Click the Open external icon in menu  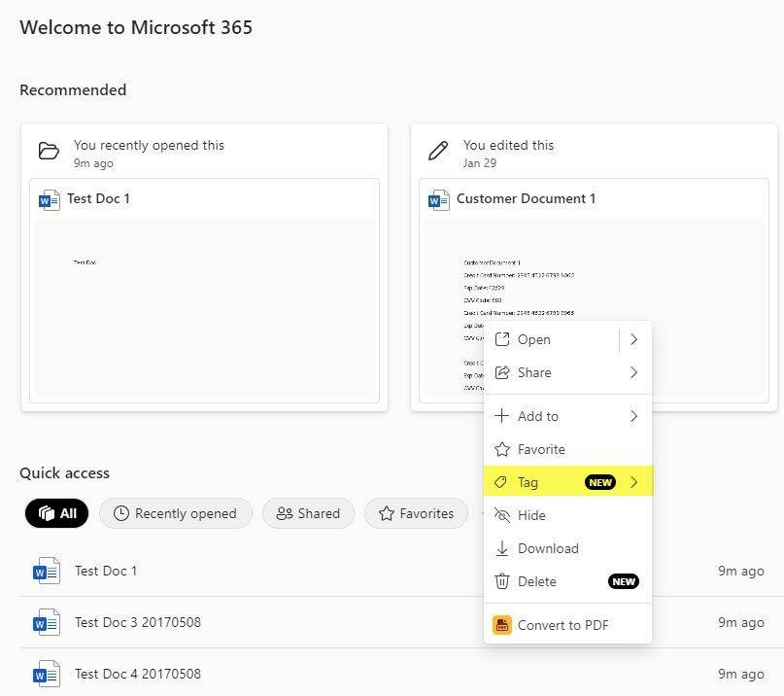(x=502, y=339)
